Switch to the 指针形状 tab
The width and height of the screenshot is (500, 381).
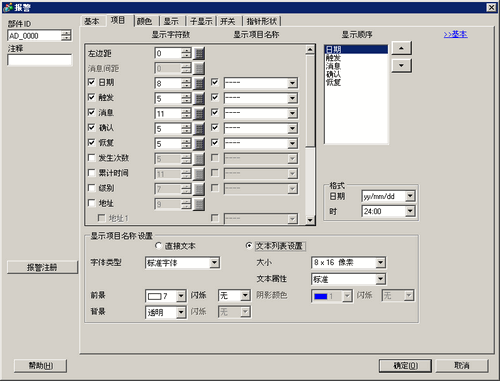pos(262,21)
